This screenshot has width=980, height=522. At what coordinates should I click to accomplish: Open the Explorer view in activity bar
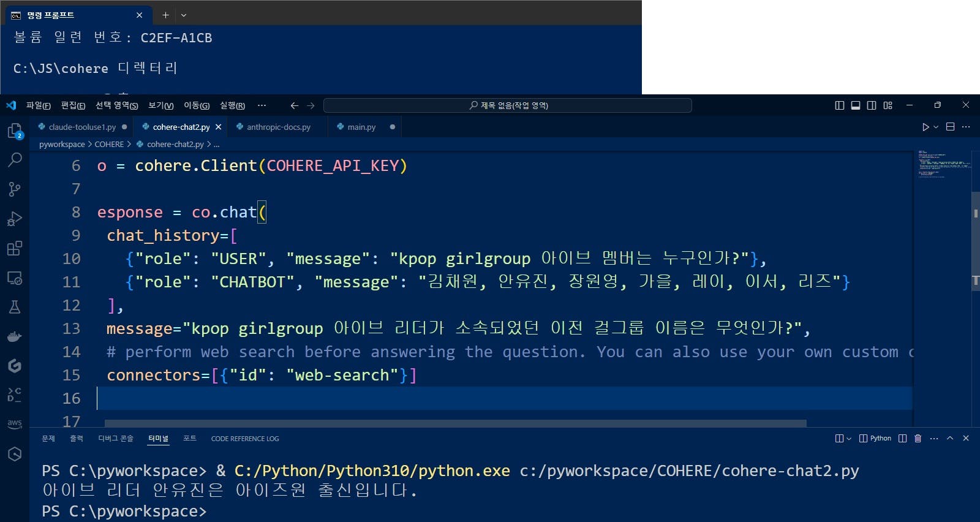tap(15, 130)
